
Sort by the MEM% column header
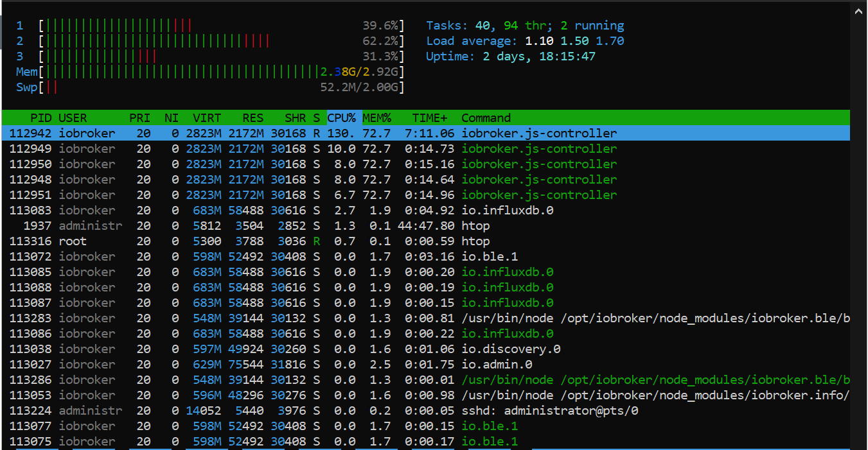pos(377,118)
